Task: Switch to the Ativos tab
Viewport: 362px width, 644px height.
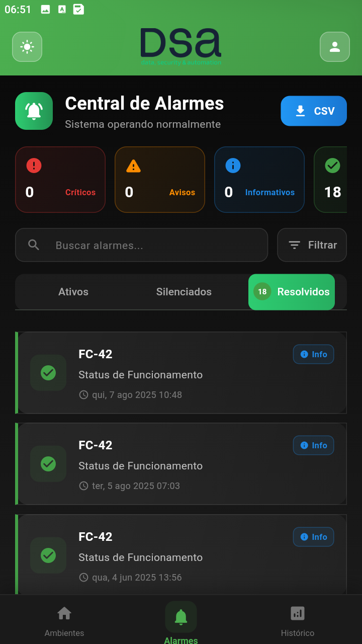Action: tap(73, 292)
